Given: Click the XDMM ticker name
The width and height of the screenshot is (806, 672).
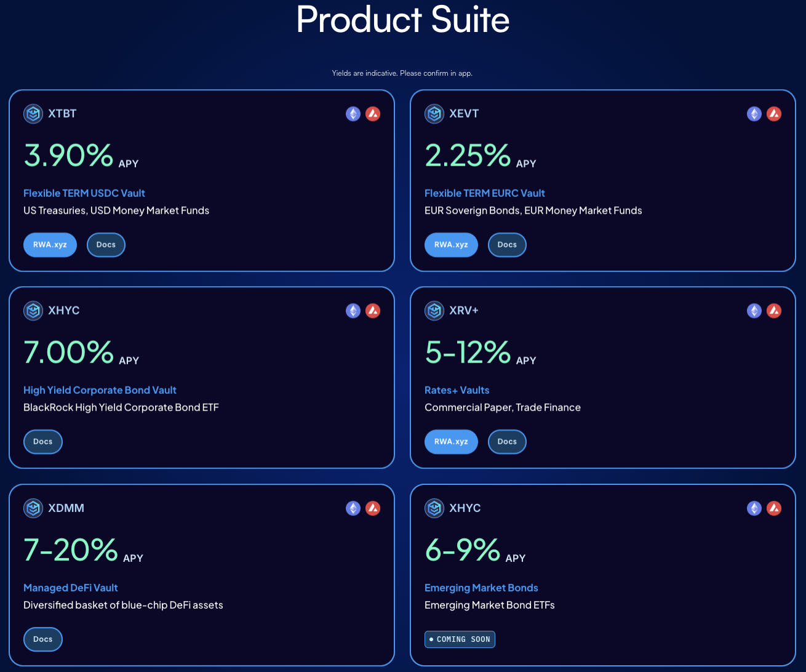Looking at the screenshot, I should click(66, 508).
